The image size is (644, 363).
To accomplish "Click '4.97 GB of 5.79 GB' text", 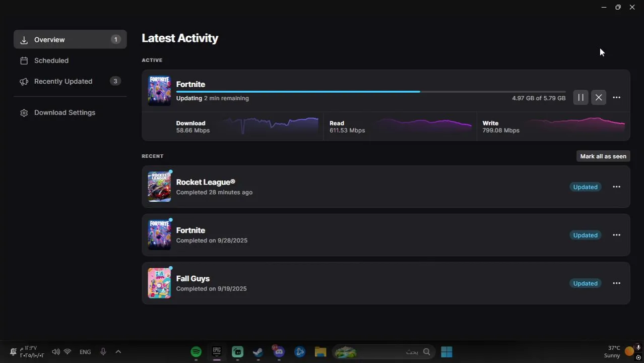I will click(539, 98).
